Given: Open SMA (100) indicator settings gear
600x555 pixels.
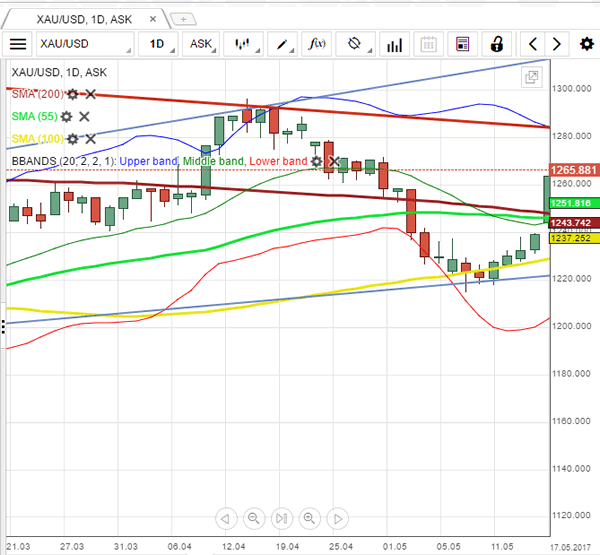Looking at the screenshot, I should 73,139.
